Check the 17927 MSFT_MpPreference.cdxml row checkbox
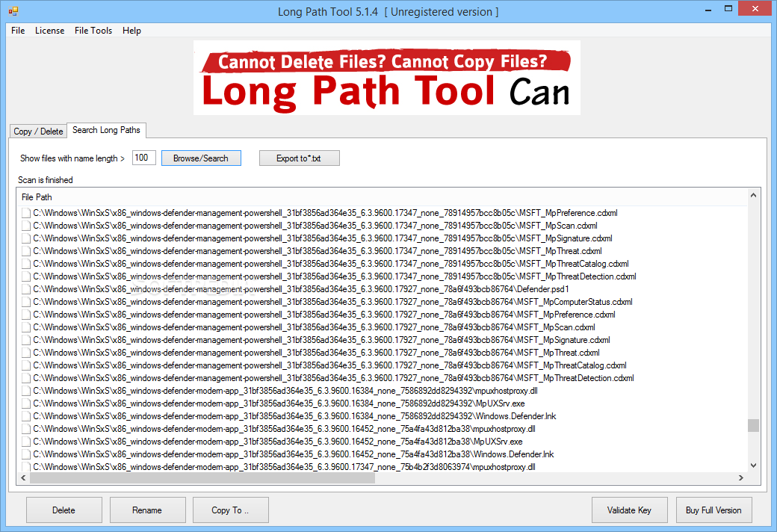 (x=26, y=315)
